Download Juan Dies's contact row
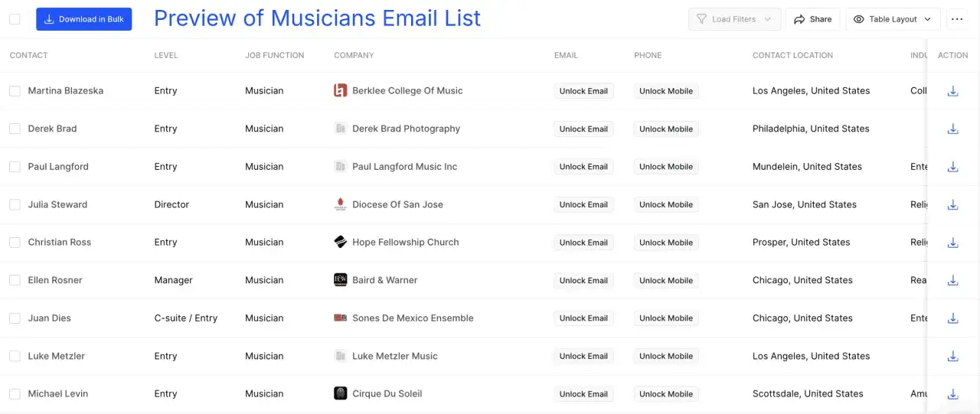Viewport: 980px width, 414px height. coord(952,318)
